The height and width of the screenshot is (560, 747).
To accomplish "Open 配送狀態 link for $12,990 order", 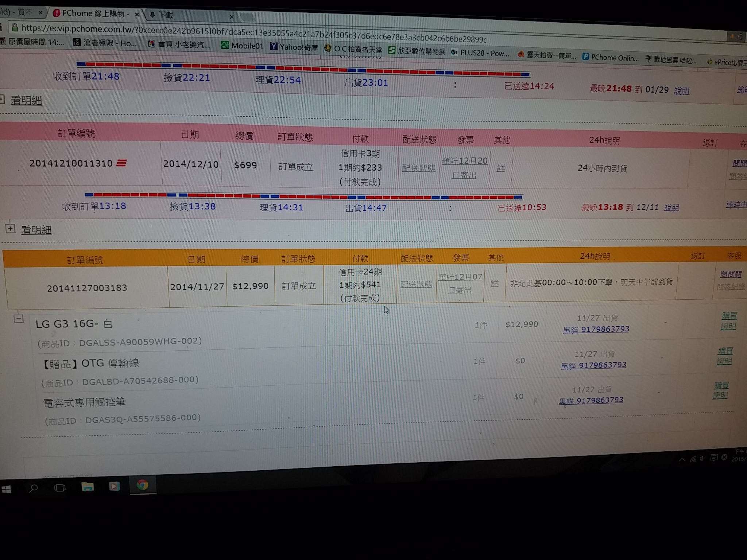I will point(416,284).
